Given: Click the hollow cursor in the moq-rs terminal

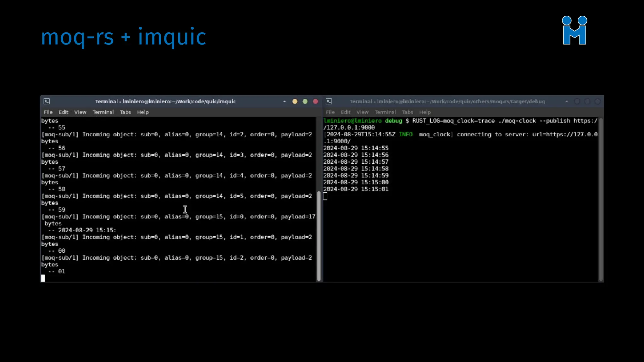Looking at the screenshot, I should click(x=325, y=196).
